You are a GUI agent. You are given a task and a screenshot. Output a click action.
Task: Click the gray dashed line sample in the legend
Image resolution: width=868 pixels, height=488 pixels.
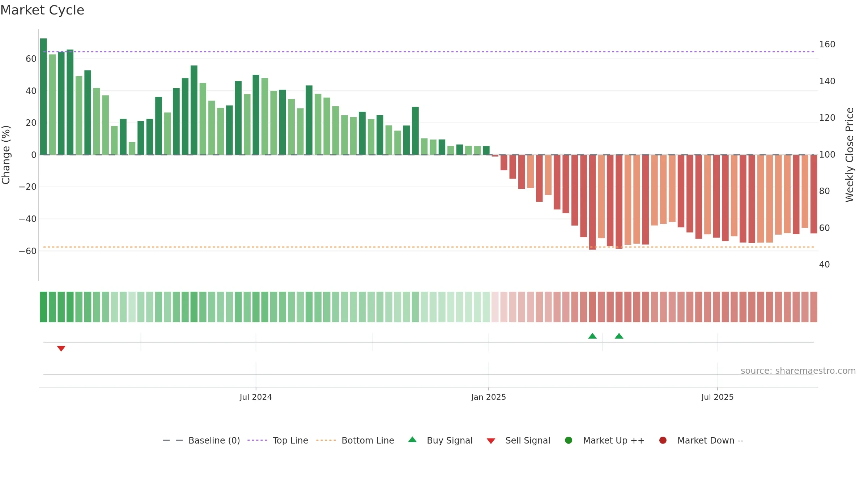[x=173, y=440]
